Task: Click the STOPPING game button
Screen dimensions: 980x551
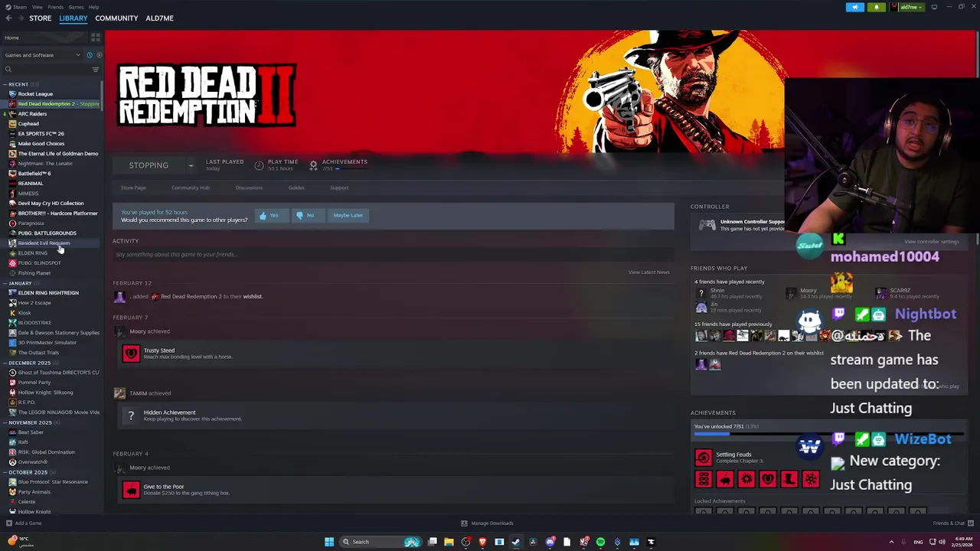Action: point(149,165)
